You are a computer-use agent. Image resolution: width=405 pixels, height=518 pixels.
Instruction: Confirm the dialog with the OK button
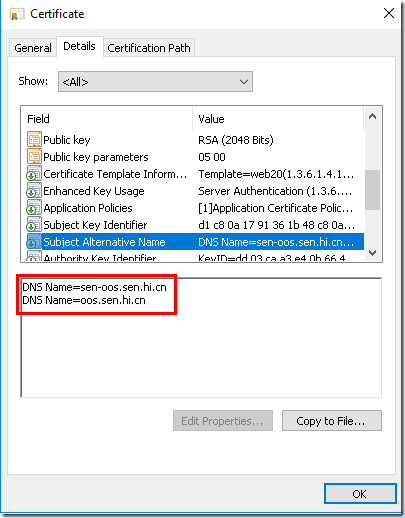[x=360, y=494]
